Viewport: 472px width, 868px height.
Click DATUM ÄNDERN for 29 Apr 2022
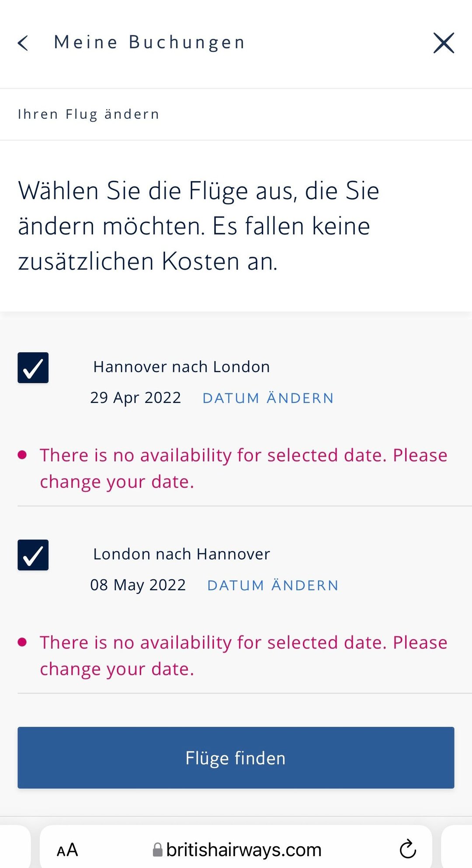click(x=268, y=398)
